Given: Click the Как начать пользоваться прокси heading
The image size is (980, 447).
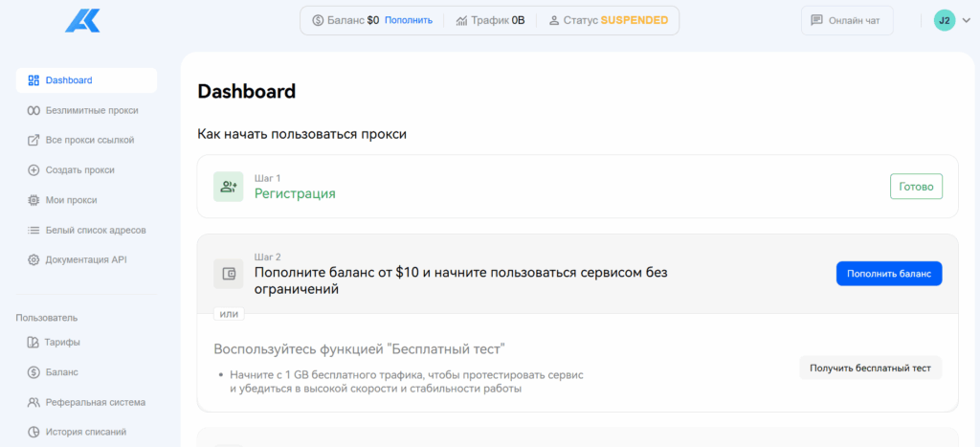Looking at the screenshot, I should point(301,134).
